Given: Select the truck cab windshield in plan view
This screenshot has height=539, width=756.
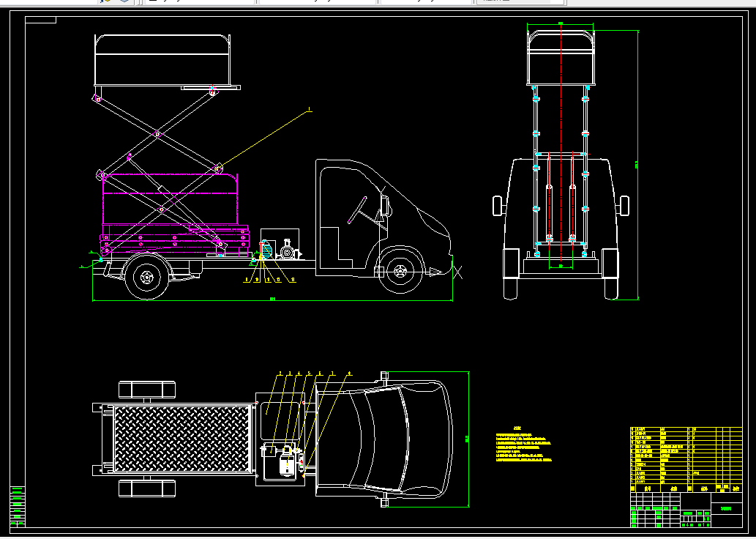Looking at the screenshot, I should pos(386,438).
